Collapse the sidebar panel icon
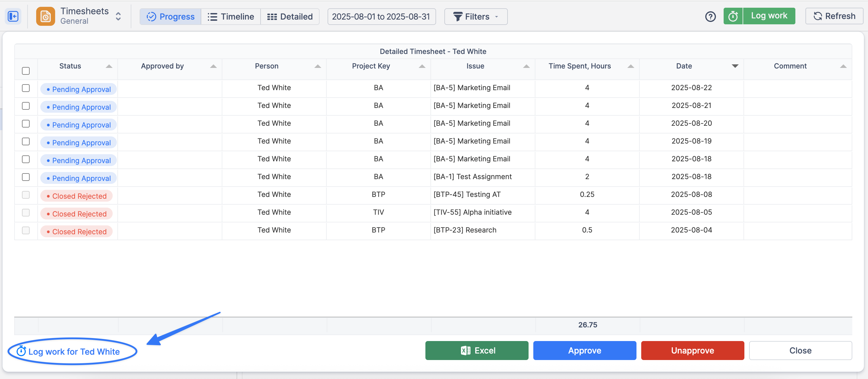The height and width of the screenshot is (379, 868). pos(13,16)
